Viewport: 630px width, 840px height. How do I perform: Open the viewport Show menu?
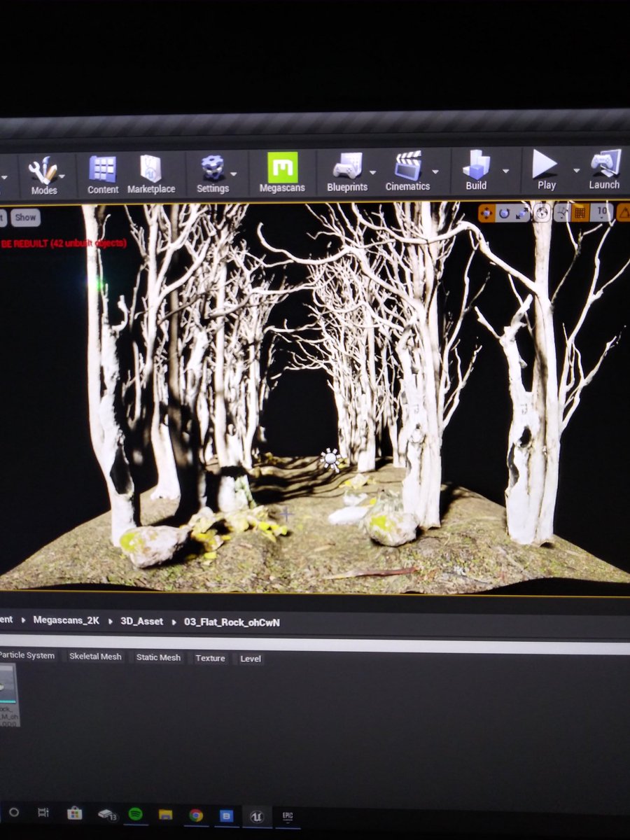(x=25, y=218)
